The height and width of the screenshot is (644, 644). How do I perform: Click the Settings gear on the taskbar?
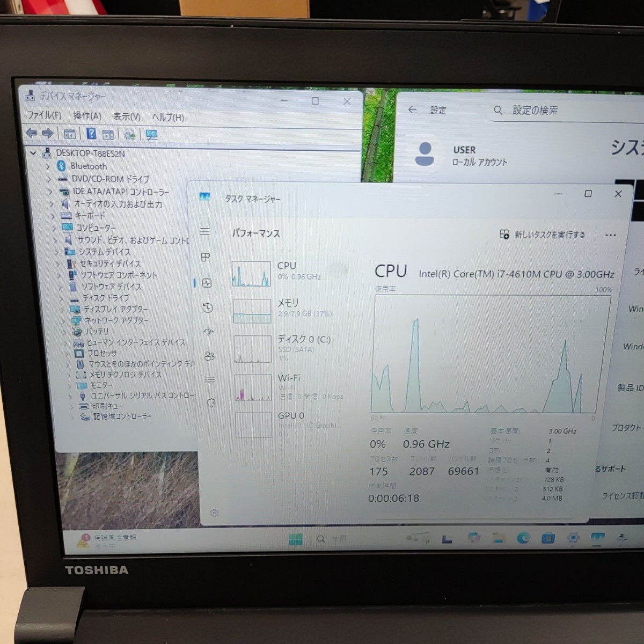pyautogui.click(x=573, y=538)
